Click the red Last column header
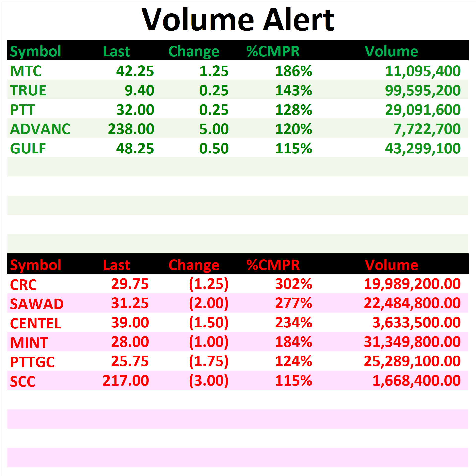 [116, 265]
